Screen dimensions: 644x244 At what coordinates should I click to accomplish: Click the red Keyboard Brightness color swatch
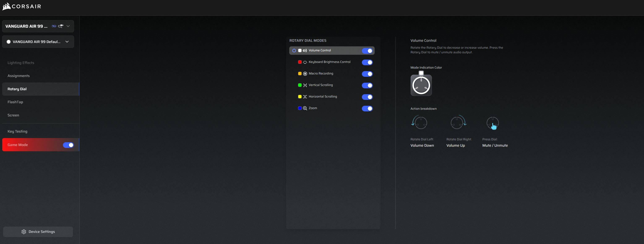(300, 62)
